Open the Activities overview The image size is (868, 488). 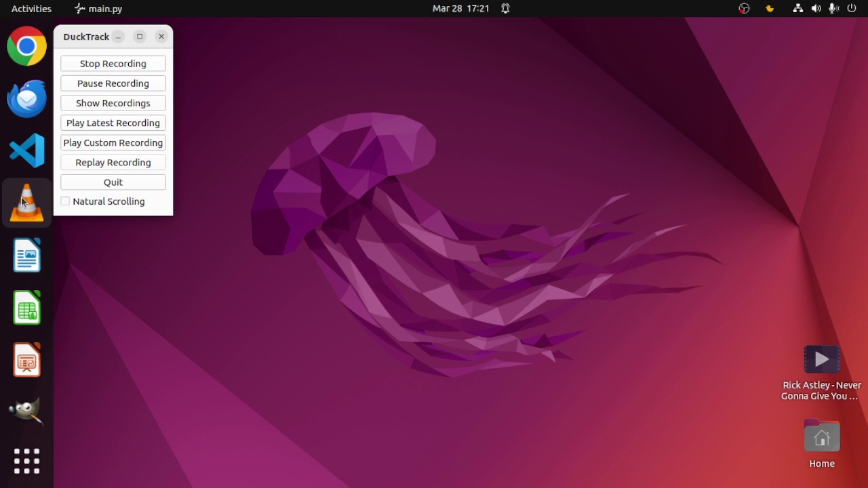click(x=31, y=9)
